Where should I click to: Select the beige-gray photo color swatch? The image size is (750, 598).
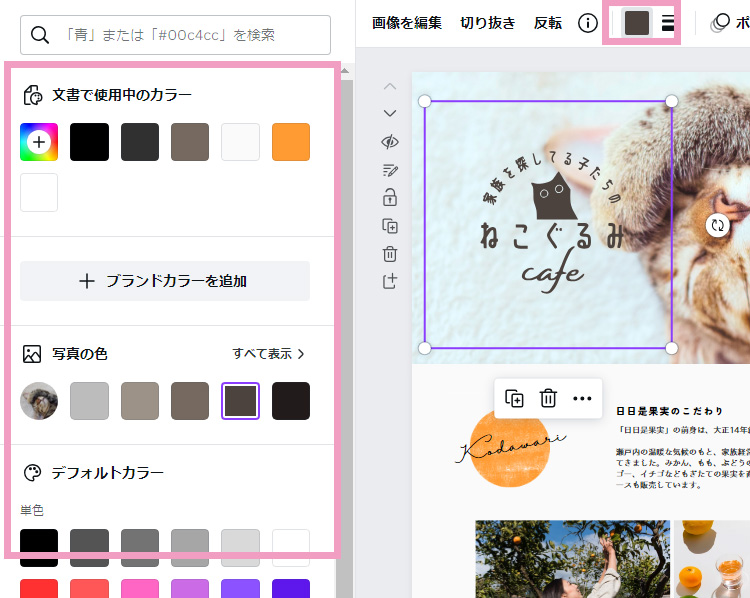(140, 401)
